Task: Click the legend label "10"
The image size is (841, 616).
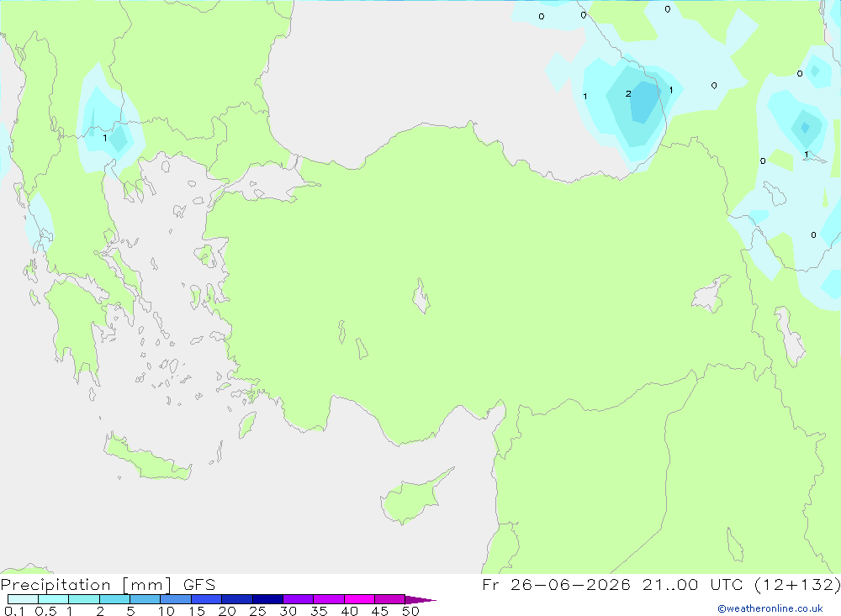Action: click(167, 611)
